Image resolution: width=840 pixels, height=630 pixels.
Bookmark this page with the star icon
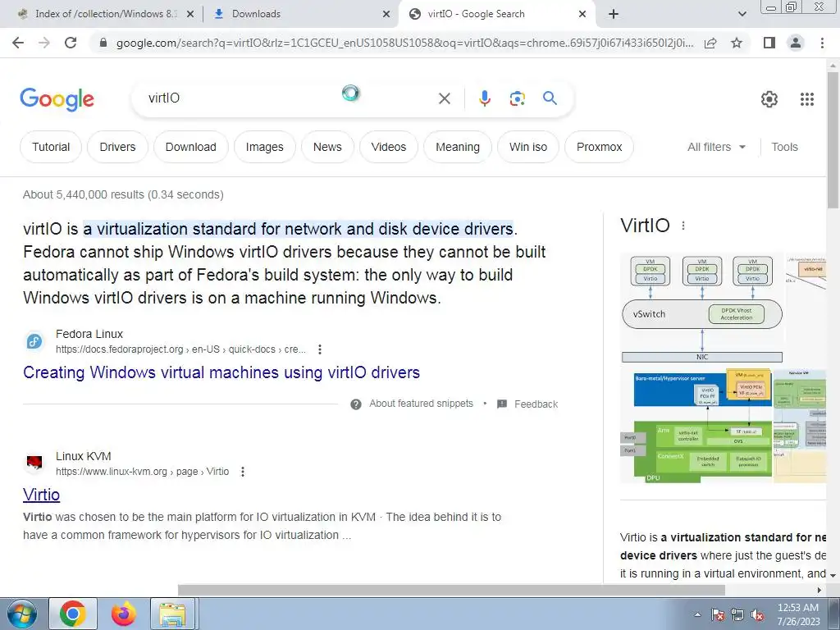737,43
